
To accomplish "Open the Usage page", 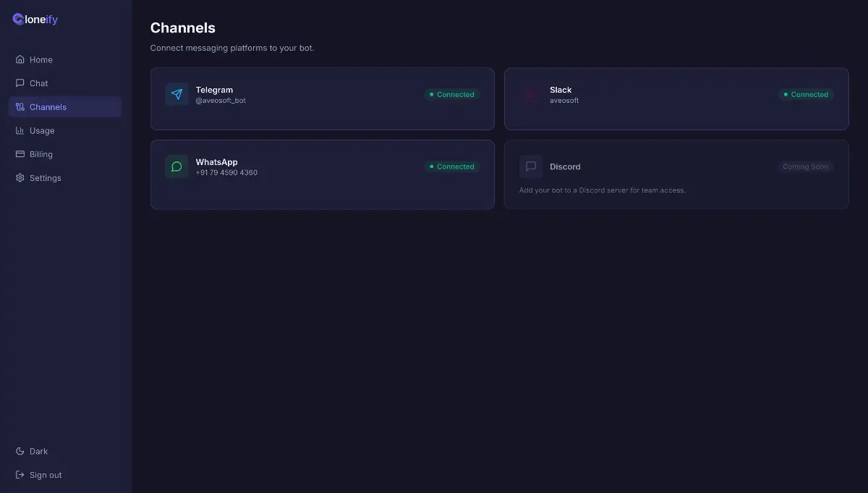I will click(65, 131).
